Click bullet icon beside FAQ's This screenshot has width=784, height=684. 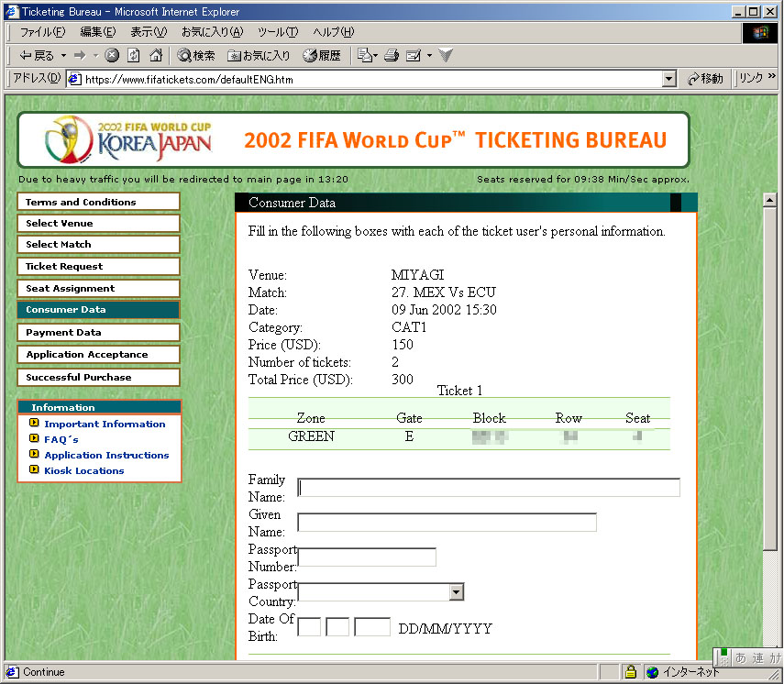tap(34, 438)
